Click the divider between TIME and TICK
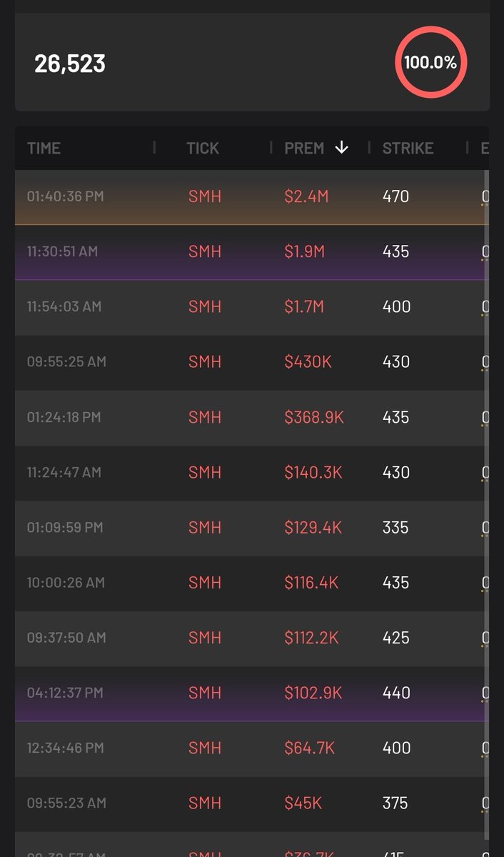Image resolution: width=504 pixels, height=857 pixels. (x=154, y=148)
